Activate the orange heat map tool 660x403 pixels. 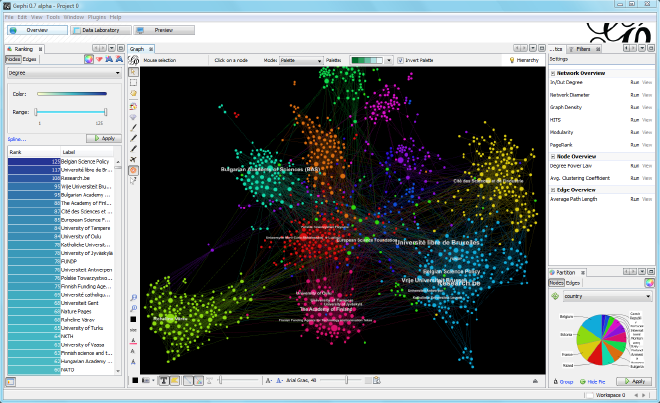[133, 170]
